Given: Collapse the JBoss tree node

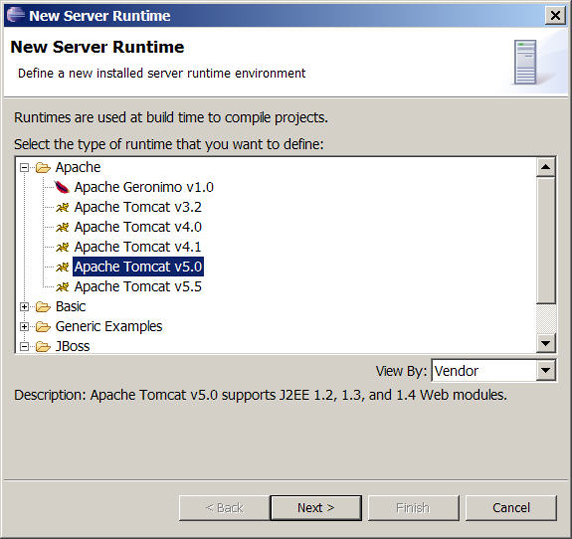Looking at the screenshot, I should coord(24,346).
